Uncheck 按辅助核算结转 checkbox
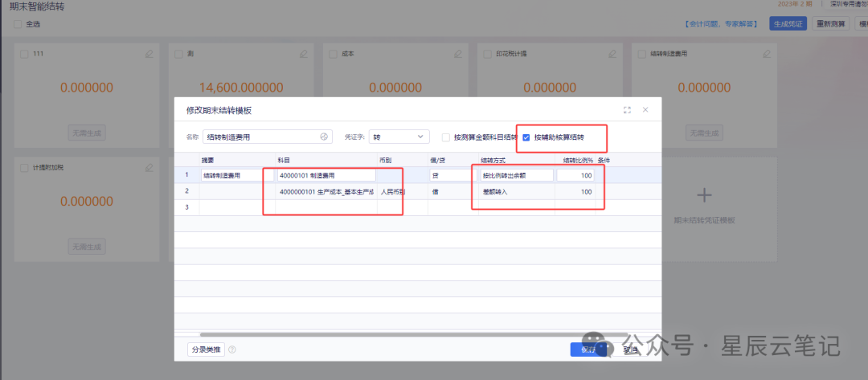 pyautogui.click(x=526, y=137)
